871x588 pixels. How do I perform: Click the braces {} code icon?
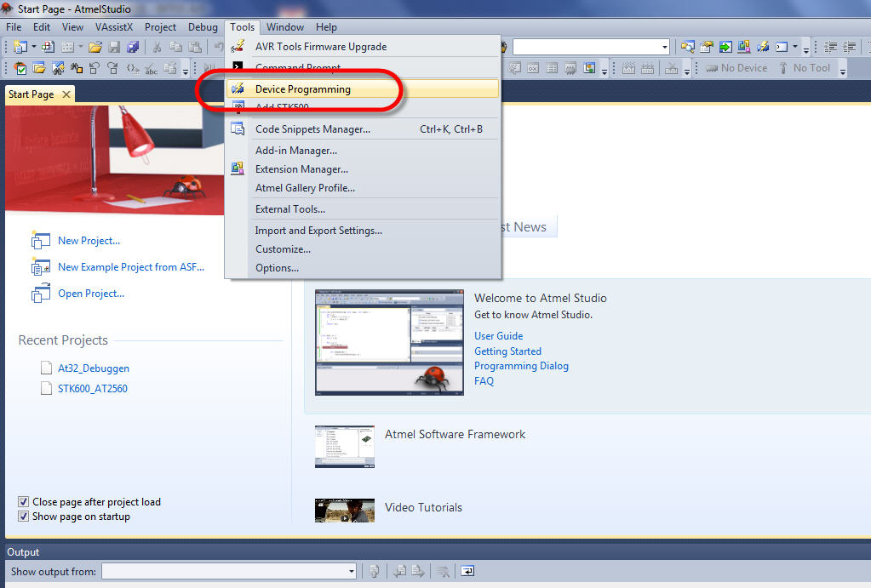(x=133, y=68)
